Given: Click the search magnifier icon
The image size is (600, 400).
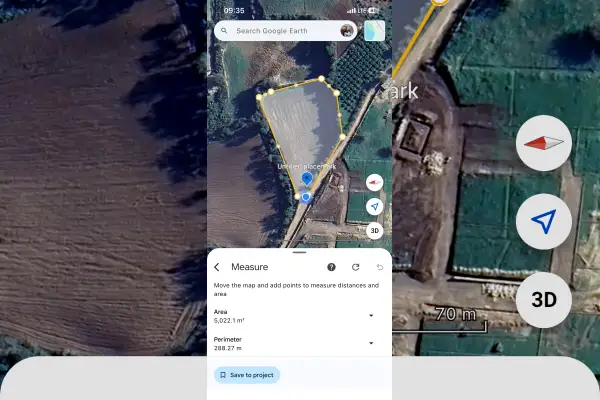Looking at the screenshot, I should (224, 31).
